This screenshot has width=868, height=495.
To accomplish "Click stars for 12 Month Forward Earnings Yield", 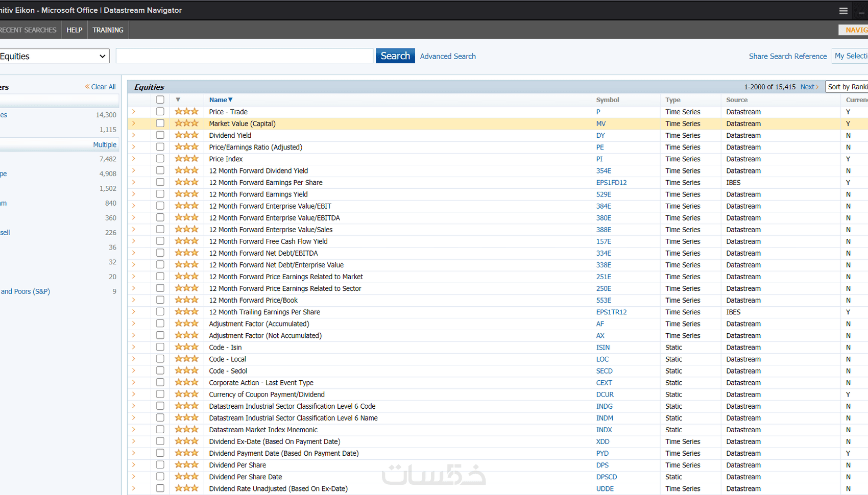I will pyautogui.click(x=186, y=194).
